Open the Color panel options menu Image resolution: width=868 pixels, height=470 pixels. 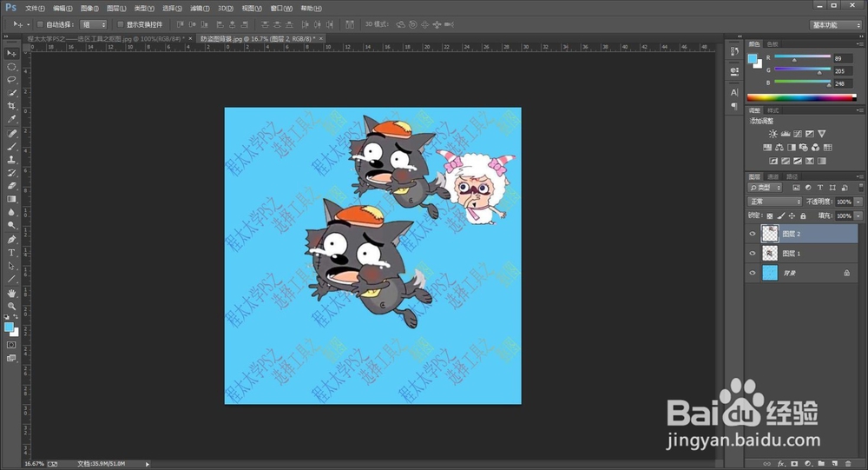coord(859,43)
